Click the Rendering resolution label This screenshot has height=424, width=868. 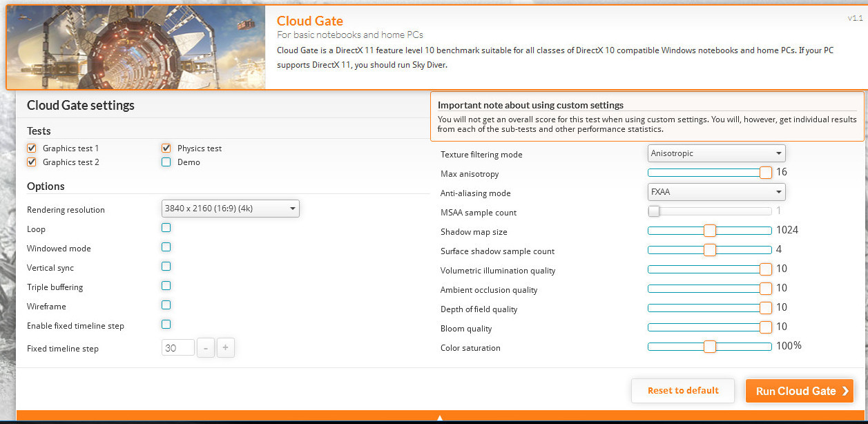click(x=66, y=210)
